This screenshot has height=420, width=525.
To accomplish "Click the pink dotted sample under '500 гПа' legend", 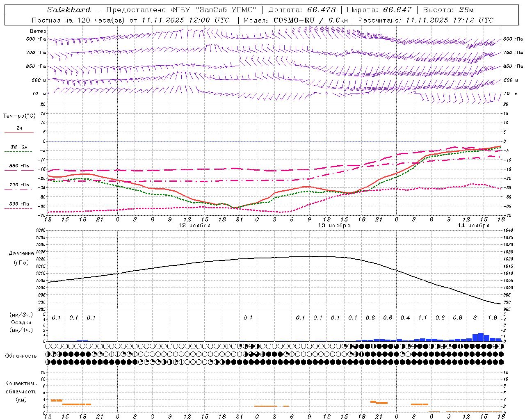I will (19, 209).
